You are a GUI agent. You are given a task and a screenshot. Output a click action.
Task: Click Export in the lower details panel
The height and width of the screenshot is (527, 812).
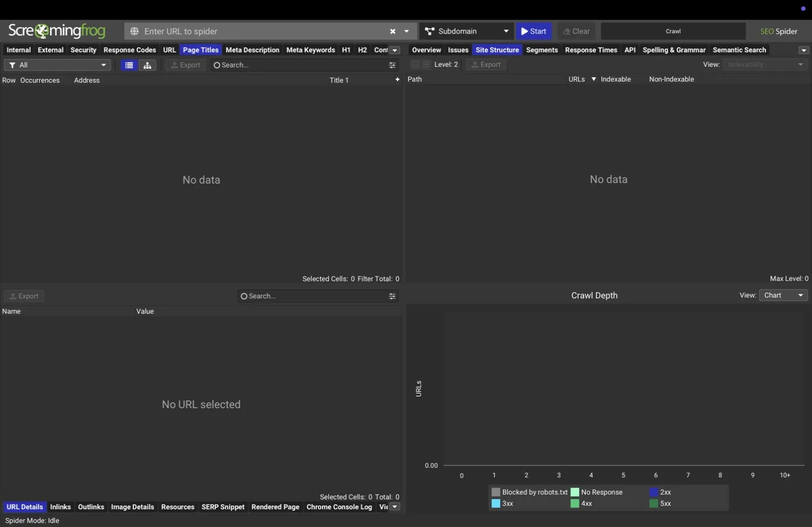click(24, 296)
